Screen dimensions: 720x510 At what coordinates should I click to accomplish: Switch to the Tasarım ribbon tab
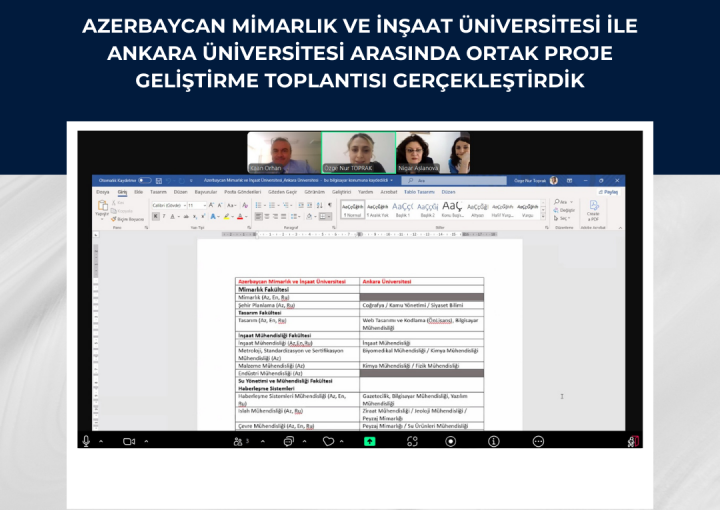pos(158,192)
